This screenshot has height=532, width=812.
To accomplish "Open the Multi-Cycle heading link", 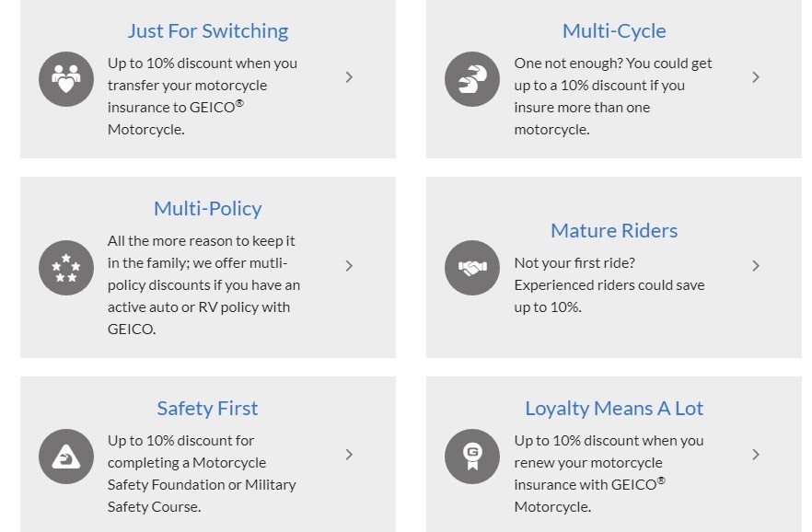I will 614,31.
